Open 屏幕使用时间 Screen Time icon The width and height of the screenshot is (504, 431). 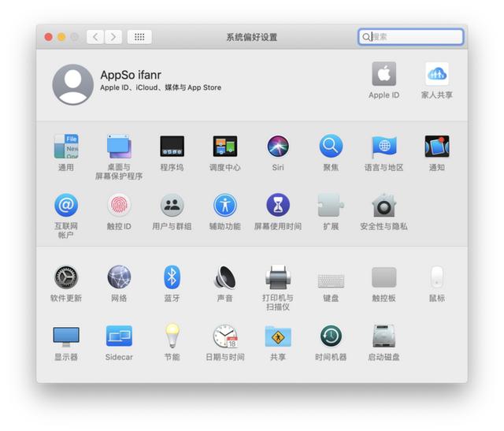278,205
